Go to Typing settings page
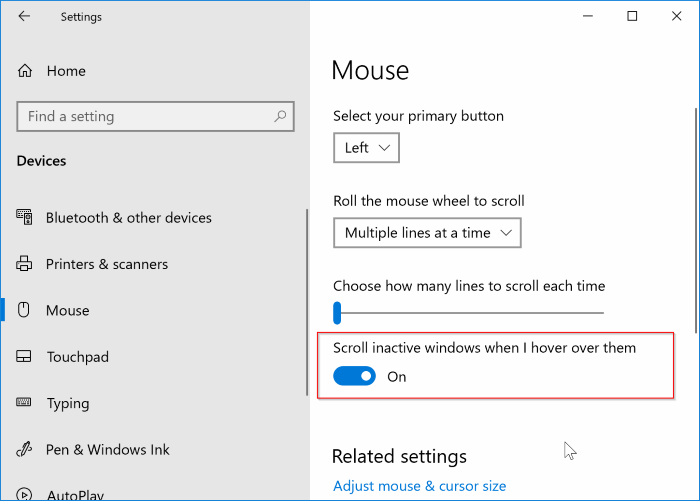700x501 pixels. tap(67, 404)
